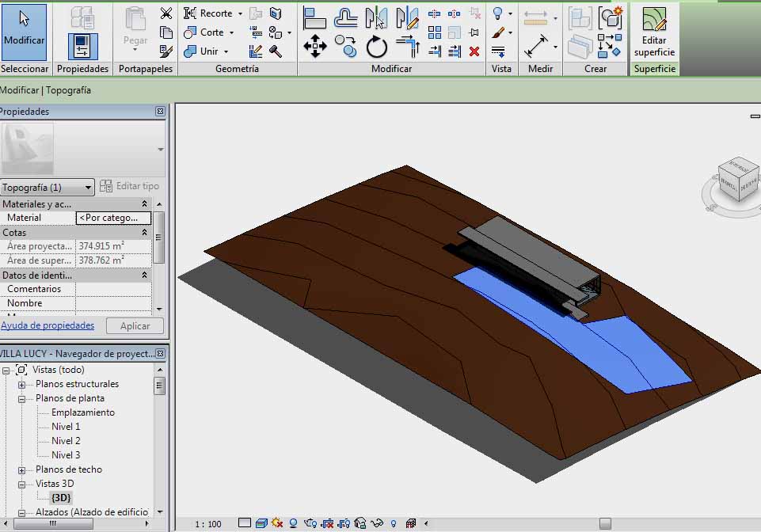This screenshot has height=532, width=761.
Task: Collapse the Cotas properties section
Action: click(x=144, y=233)
